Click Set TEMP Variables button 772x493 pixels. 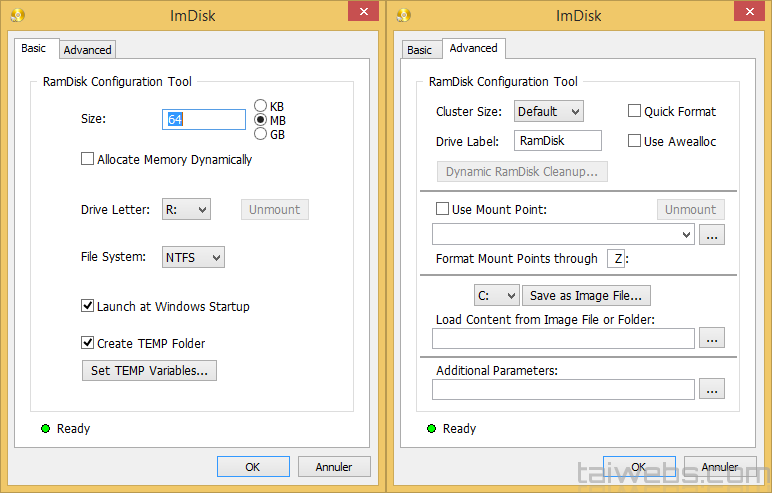[149, 370]
